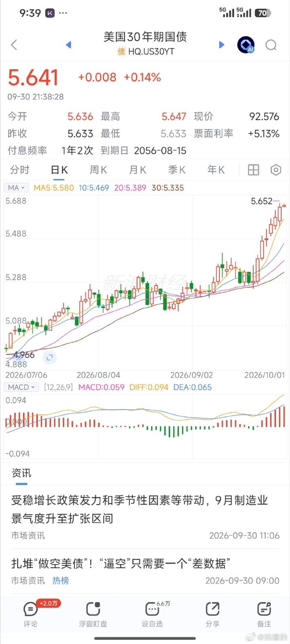Tap the 最高 value 5.647

[x=174, y=116]
